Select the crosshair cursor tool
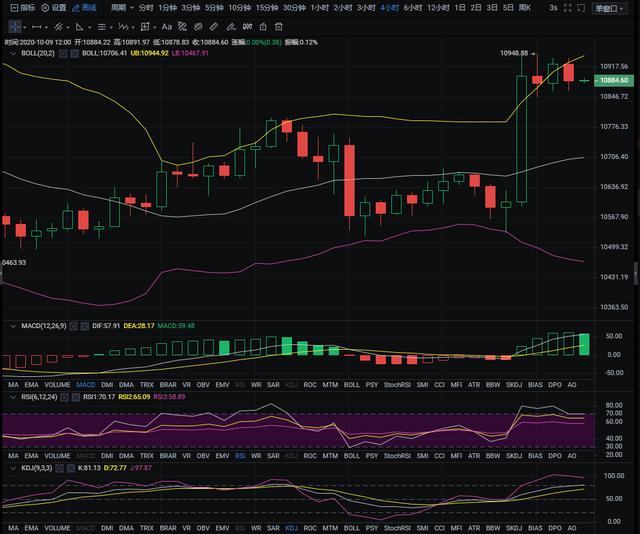The image size is (640, 534). (x=15, y=27)
